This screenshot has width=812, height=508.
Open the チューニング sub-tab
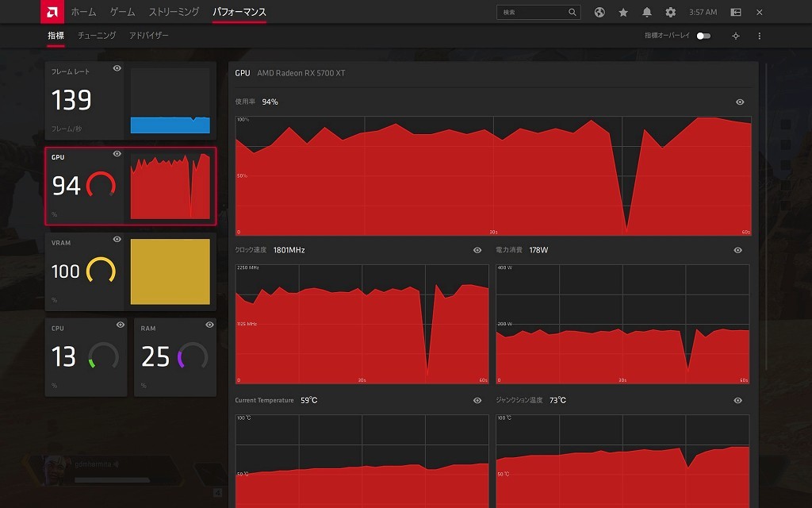point(97,36)
